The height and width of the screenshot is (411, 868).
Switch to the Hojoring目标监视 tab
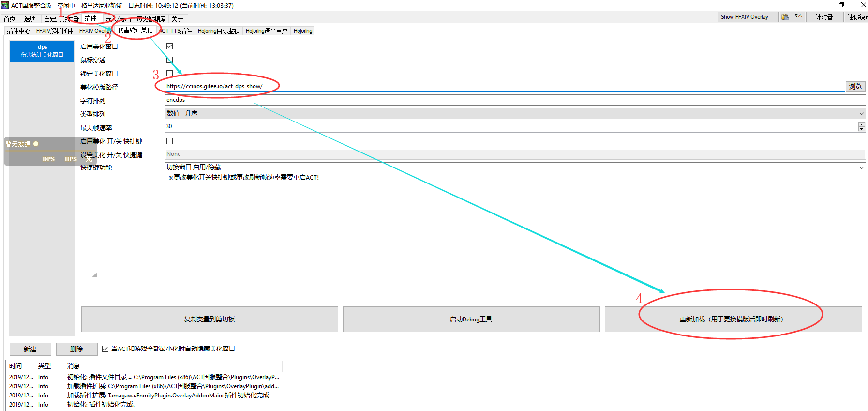click(219, 31)
